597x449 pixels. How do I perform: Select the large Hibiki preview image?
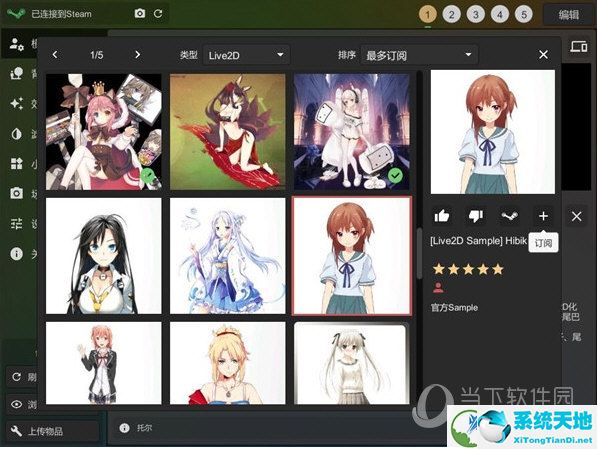[x=493, y=132]
